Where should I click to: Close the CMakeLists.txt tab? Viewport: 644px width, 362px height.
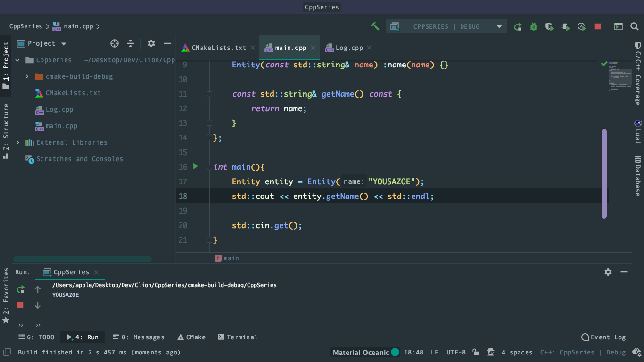pos(253,48)
